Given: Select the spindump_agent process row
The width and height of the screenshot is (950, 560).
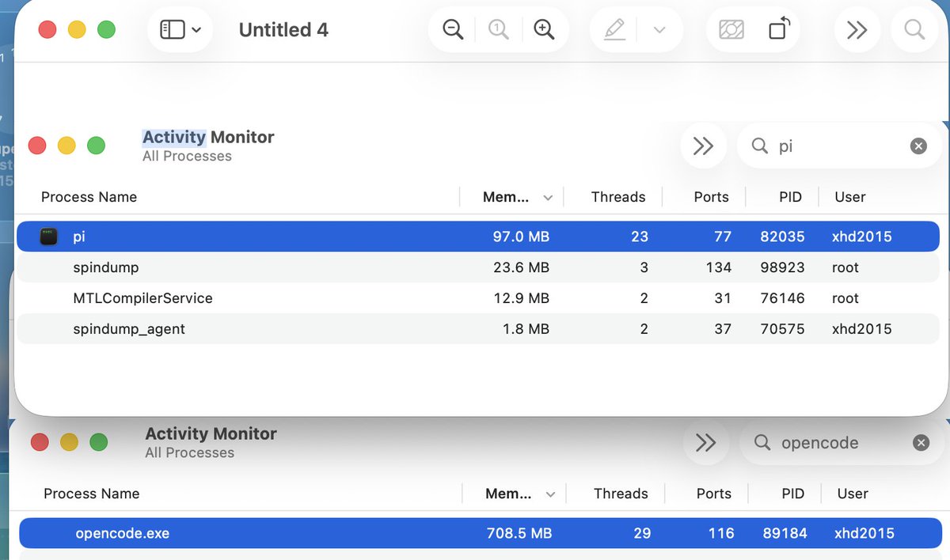Looking at the screenshot, I should (x=478, y=329).
